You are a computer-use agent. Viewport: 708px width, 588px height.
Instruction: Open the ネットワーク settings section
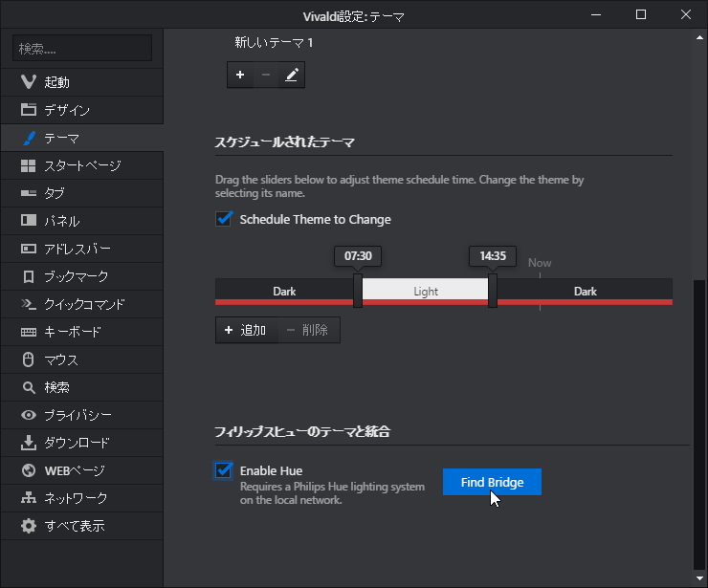click(x=81, y=498)
